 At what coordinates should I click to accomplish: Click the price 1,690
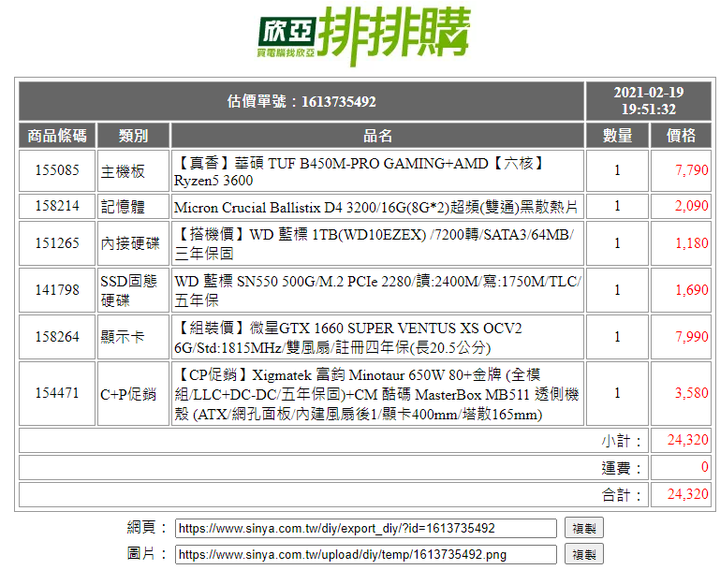692,290
